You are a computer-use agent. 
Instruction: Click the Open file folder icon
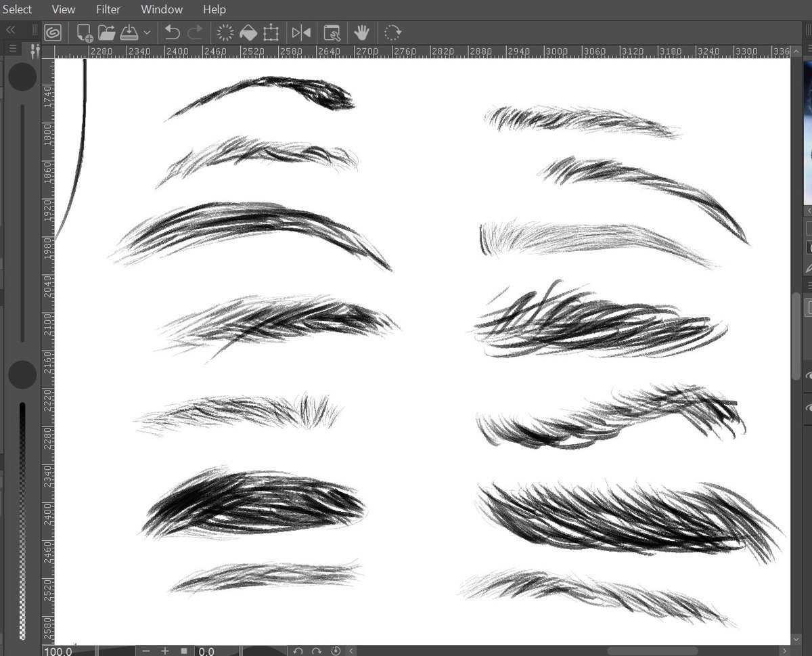(x=106, y=32)
